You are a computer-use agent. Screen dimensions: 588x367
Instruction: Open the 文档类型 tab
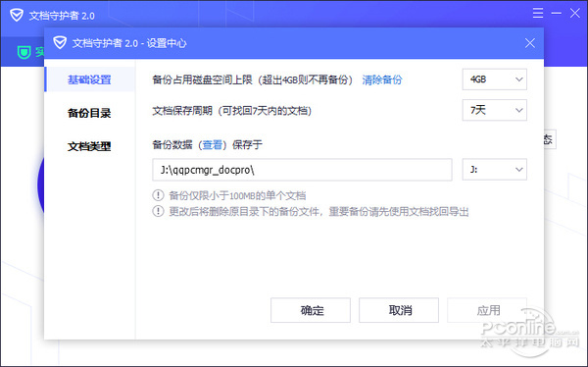pyautogui.click(x=89, y=146)
